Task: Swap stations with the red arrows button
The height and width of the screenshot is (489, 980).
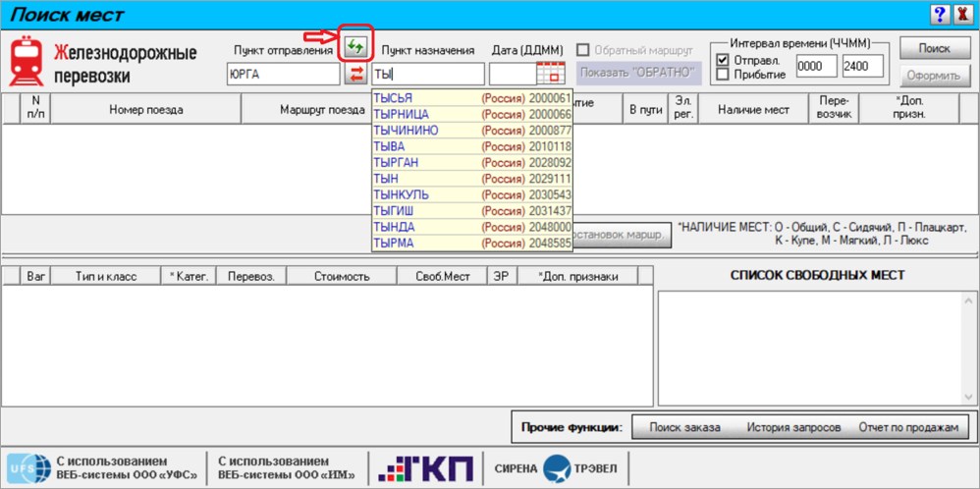Action: (x=356, y=75)
